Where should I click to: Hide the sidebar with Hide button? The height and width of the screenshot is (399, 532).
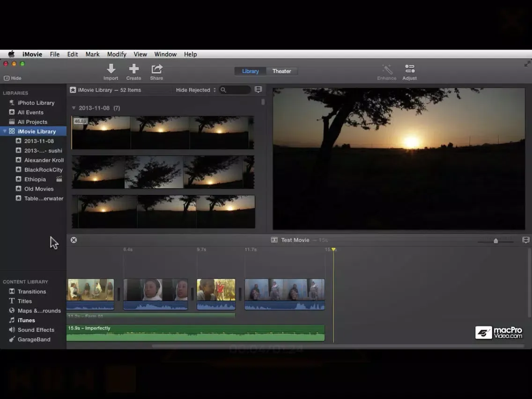click(13, 78)
